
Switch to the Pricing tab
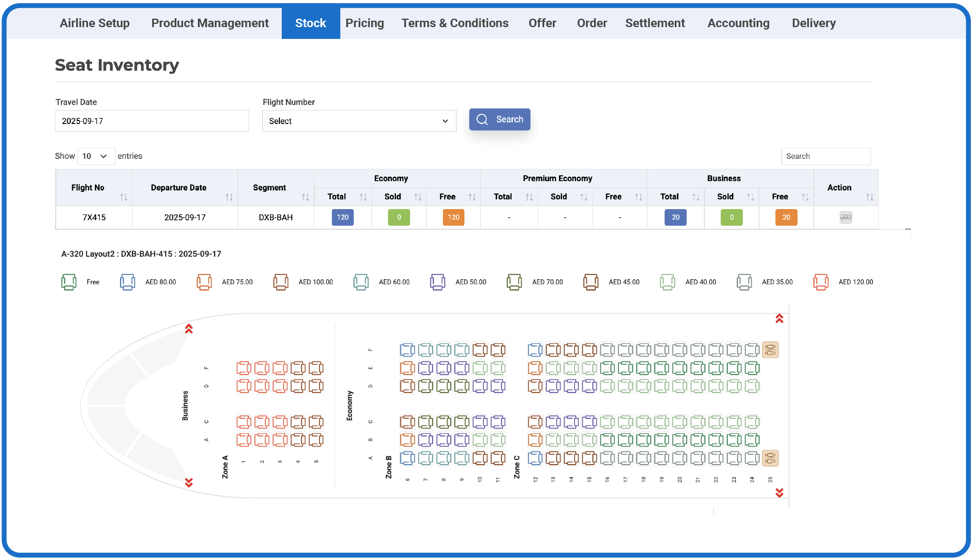[x=364, y=23]
